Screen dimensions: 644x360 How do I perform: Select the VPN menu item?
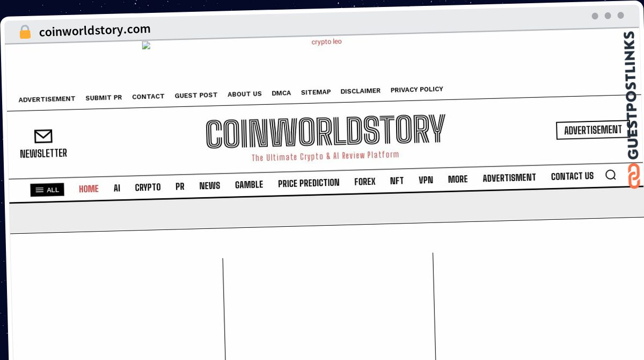pyautogui.click(x=426, y=180)
